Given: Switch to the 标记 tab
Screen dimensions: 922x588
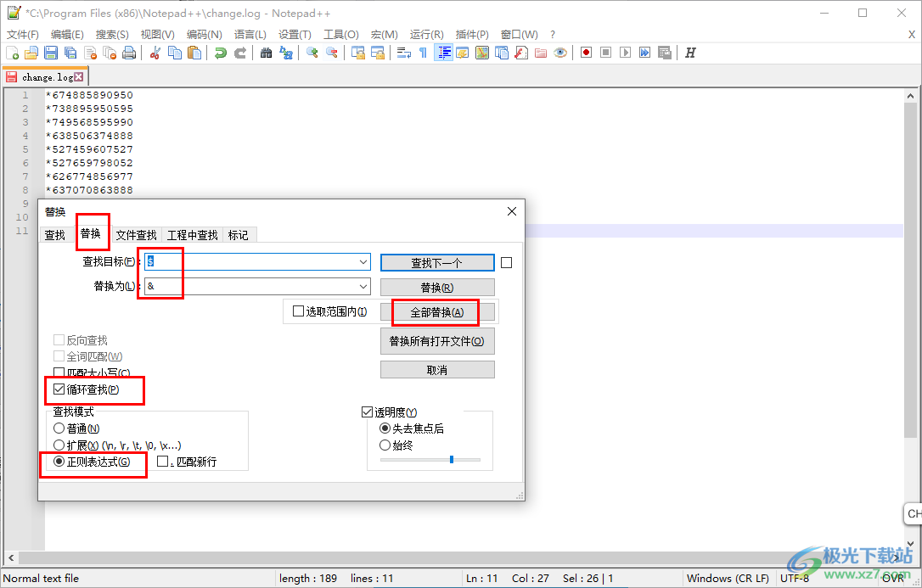Looking at the screenshot, I should tap(239, 235).
